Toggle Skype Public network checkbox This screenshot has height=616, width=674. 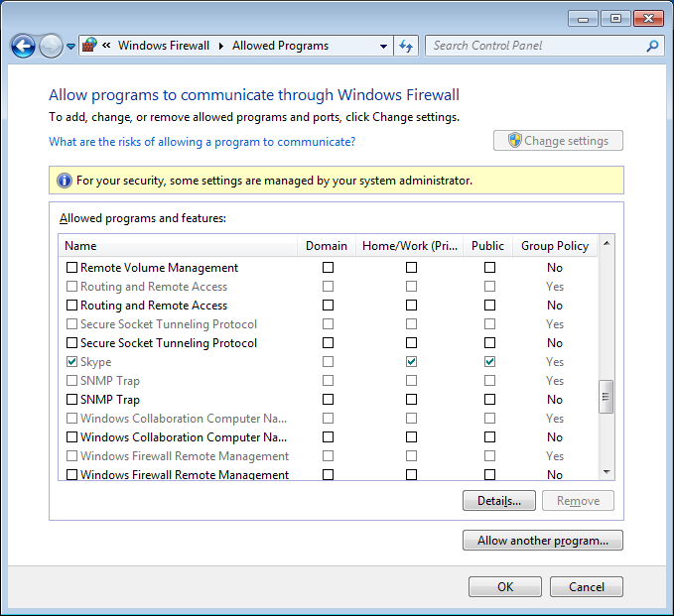(x=489, y=362)
